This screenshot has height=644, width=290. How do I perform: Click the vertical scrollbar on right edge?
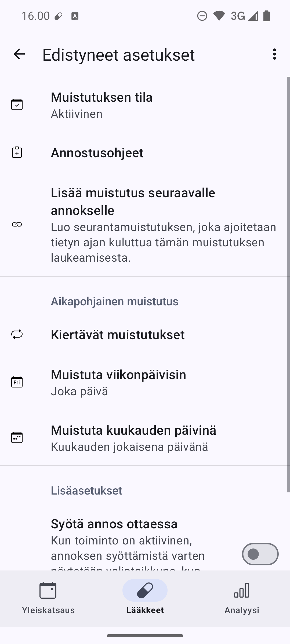tap(288, 284)
